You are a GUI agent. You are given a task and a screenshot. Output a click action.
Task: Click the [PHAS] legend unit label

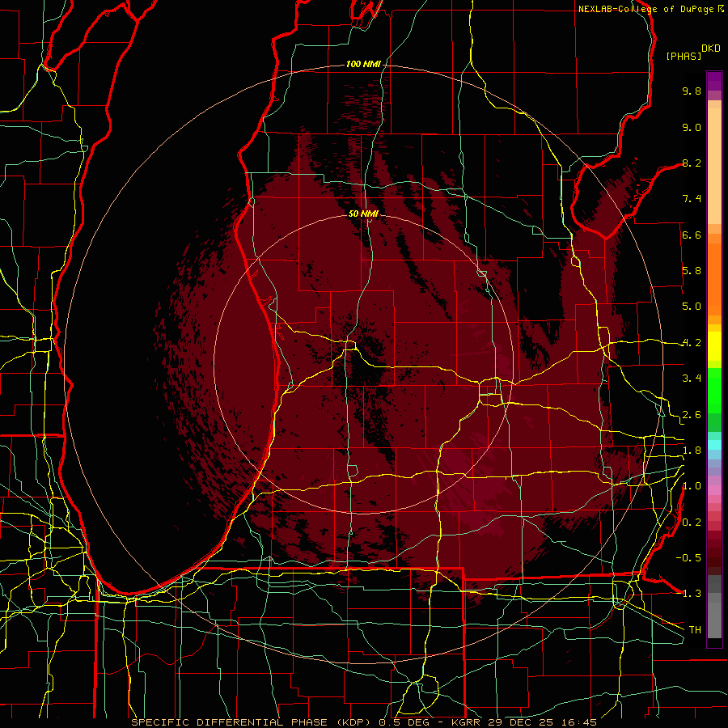point(684,56)
